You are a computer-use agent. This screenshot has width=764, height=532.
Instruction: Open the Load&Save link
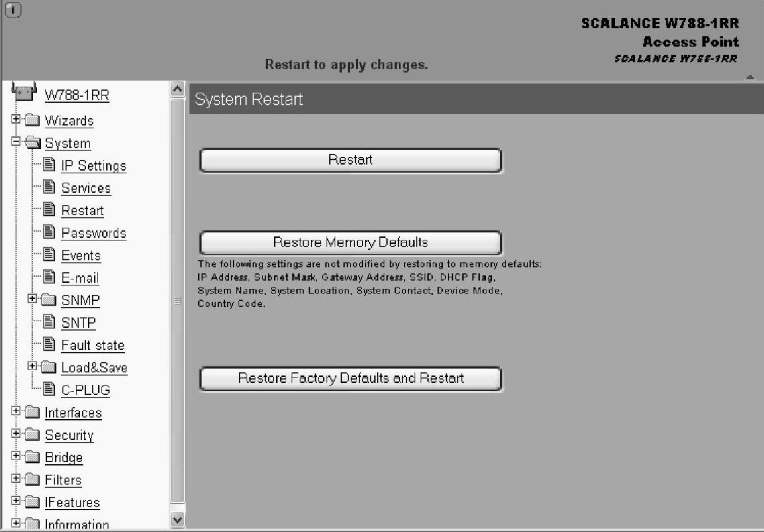94,367
